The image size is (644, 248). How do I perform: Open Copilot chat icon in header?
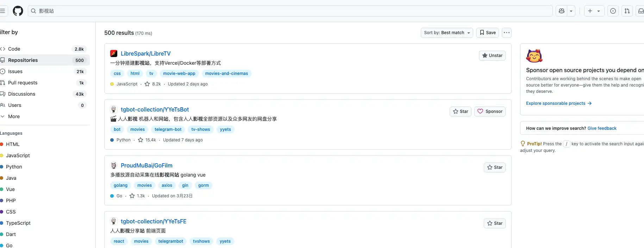[562, 11]
